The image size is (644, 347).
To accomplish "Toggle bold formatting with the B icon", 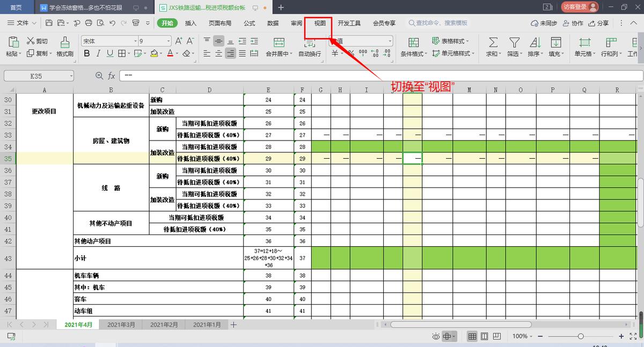I will tap(86, 54).
